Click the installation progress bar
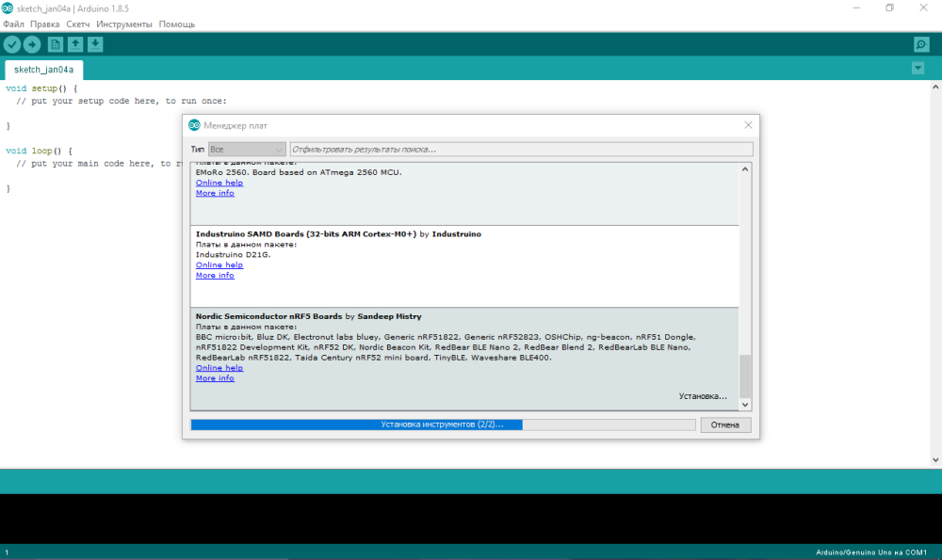942x560 pixels. click(x=443, y=424)
